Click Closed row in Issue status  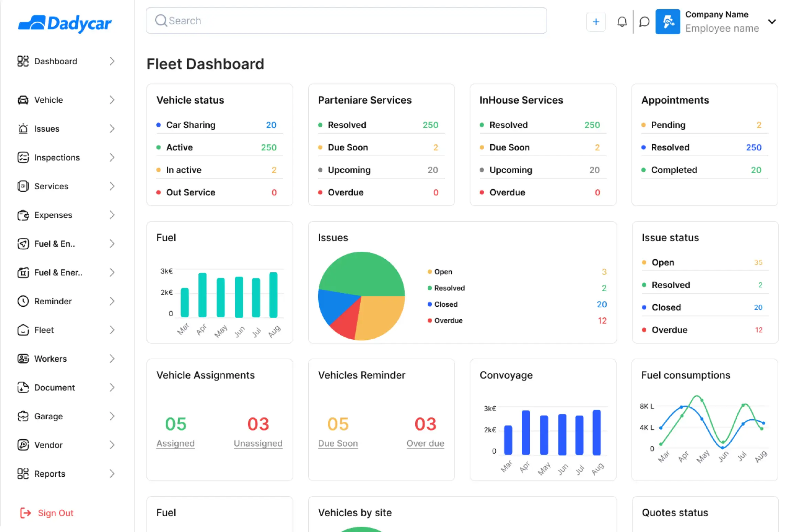pyautogui.click(x=705, y=307)
